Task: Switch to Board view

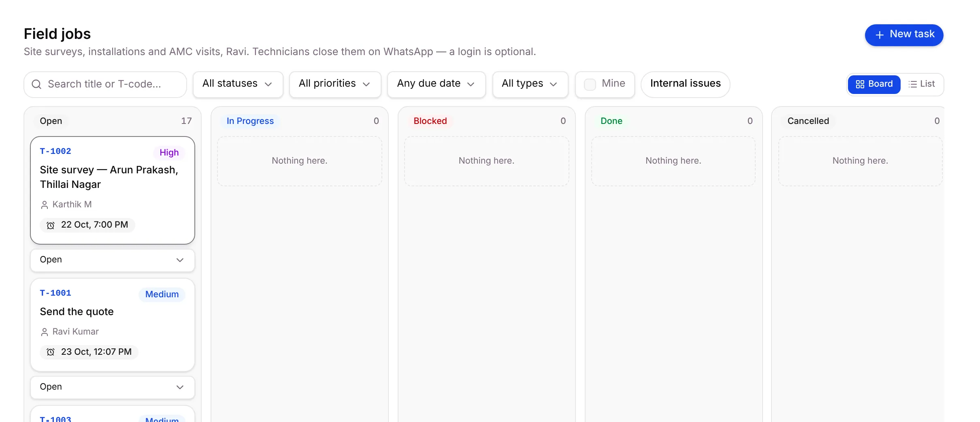Action: click(x=874, y=84)
